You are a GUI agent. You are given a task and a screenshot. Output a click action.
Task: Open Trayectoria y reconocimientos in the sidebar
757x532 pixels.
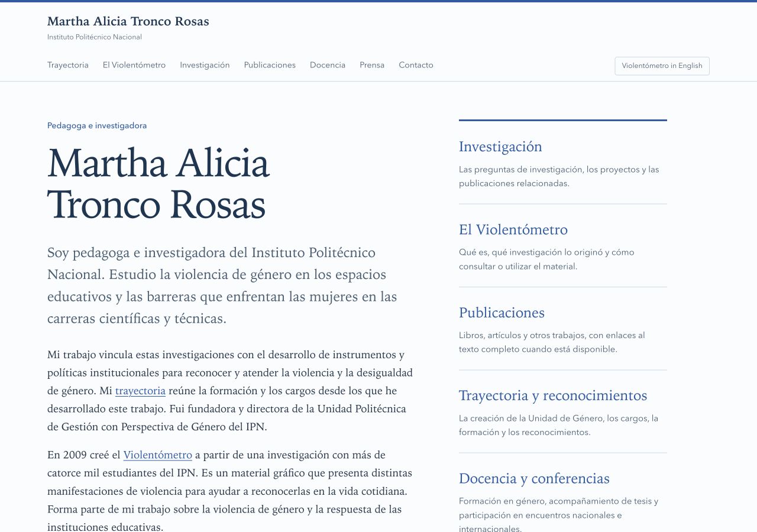[553, 395]
